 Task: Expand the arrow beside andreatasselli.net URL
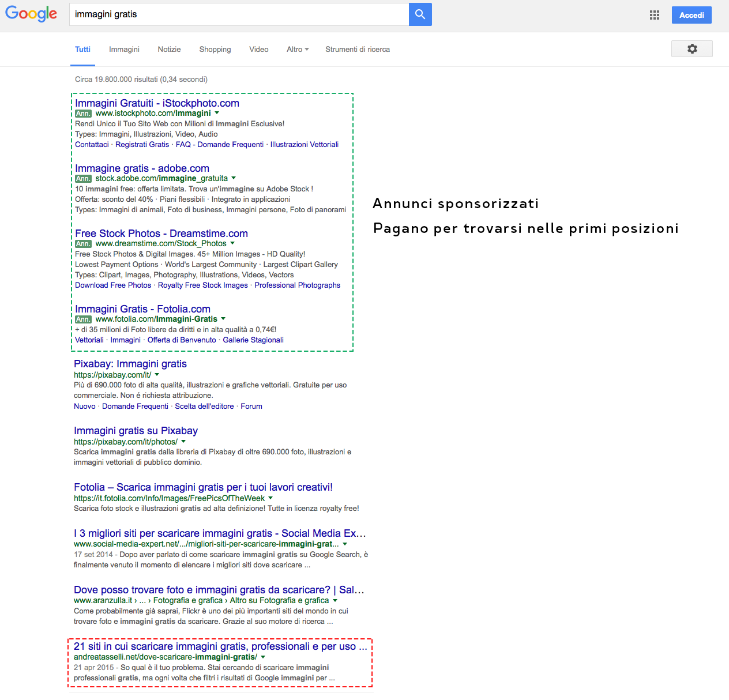pyautogui.click(x=263, y=657)
